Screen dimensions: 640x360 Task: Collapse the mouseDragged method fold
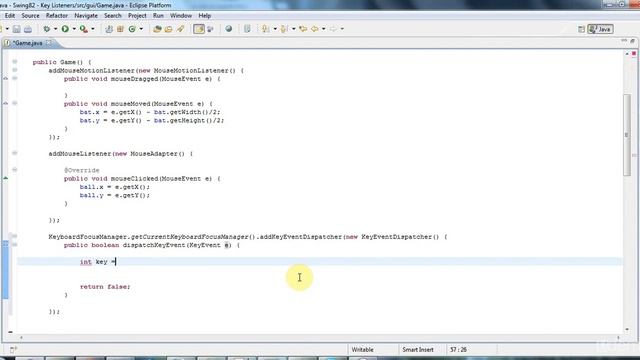click(x=15, y=78)
